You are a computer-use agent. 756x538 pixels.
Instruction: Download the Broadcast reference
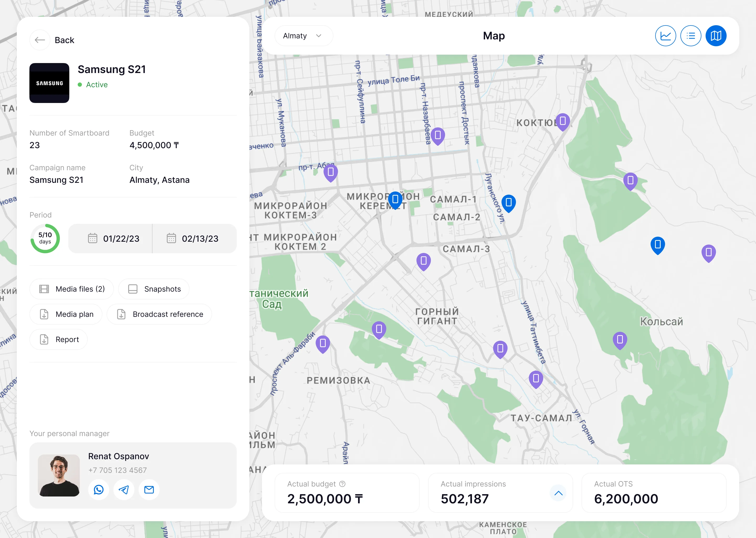click(x=159, y=314)
